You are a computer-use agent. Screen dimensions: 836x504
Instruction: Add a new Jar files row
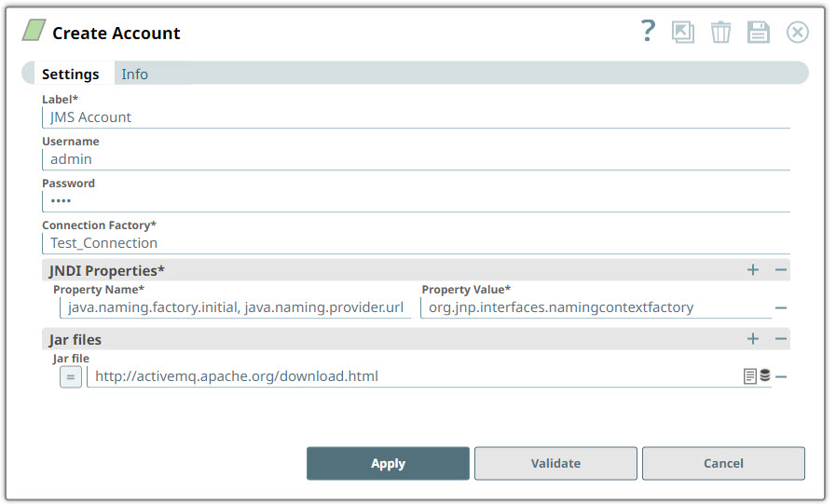click(753, 339)
